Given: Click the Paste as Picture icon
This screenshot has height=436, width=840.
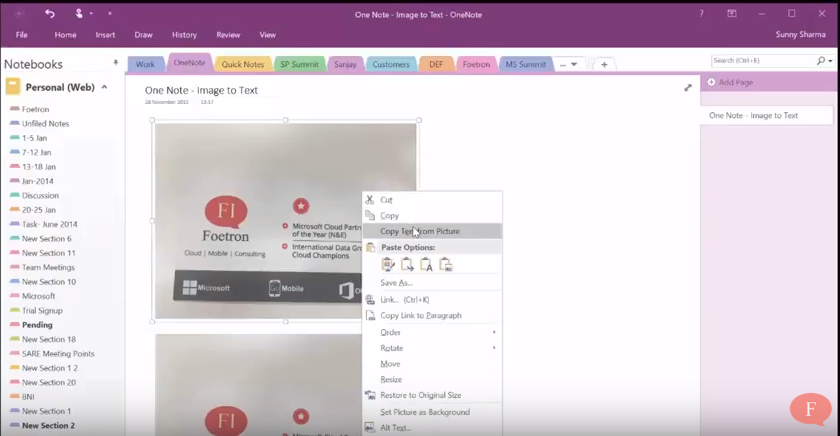Looking at the screenshot, I should click(x=446, y=265).
